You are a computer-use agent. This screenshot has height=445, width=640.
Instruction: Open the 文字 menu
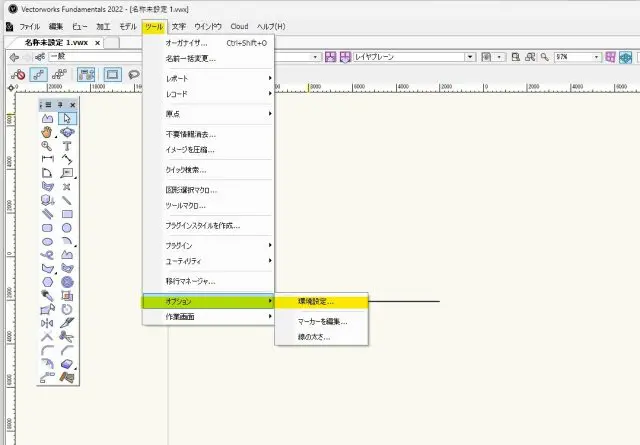(179, 25)
